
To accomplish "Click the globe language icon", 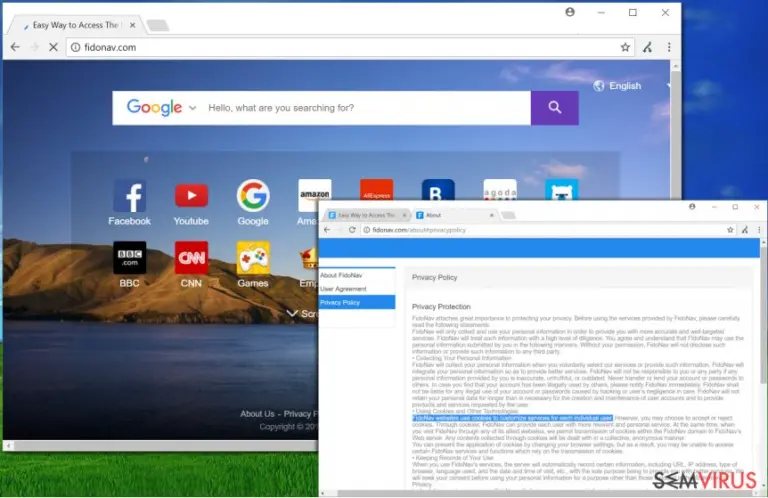I will pyautogui.click(x=599, y=86).
